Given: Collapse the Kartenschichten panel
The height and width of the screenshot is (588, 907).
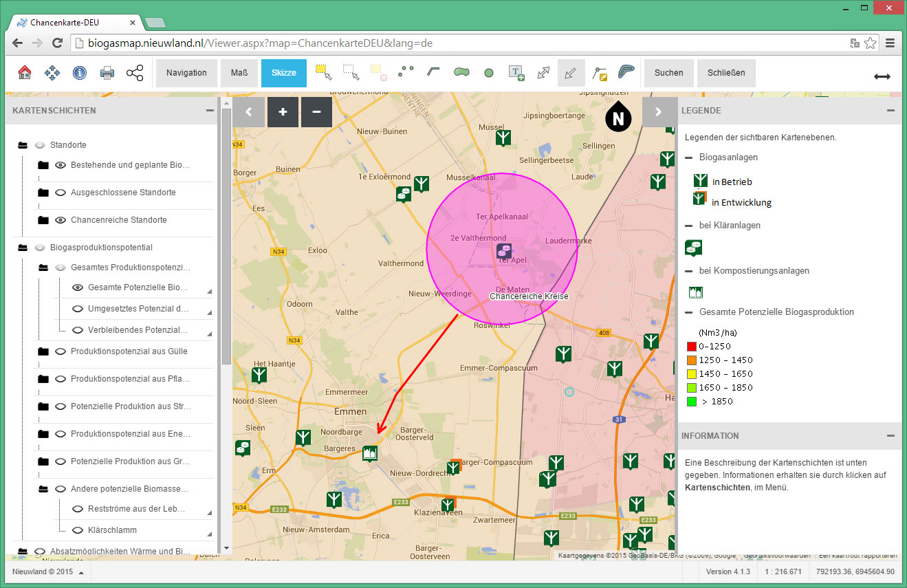Looking at the screenshot, I should [x=210, y=111].
